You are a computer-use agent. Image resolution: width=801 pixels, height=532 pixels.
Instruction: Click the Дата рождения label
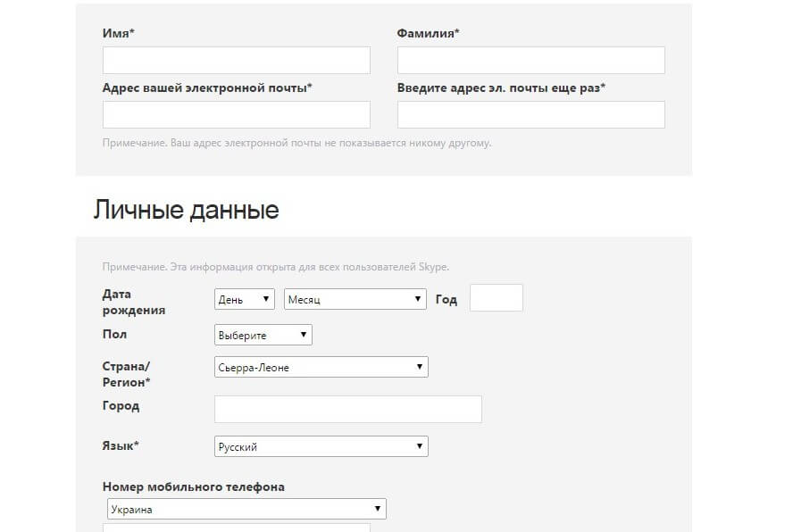coord(134,302)
